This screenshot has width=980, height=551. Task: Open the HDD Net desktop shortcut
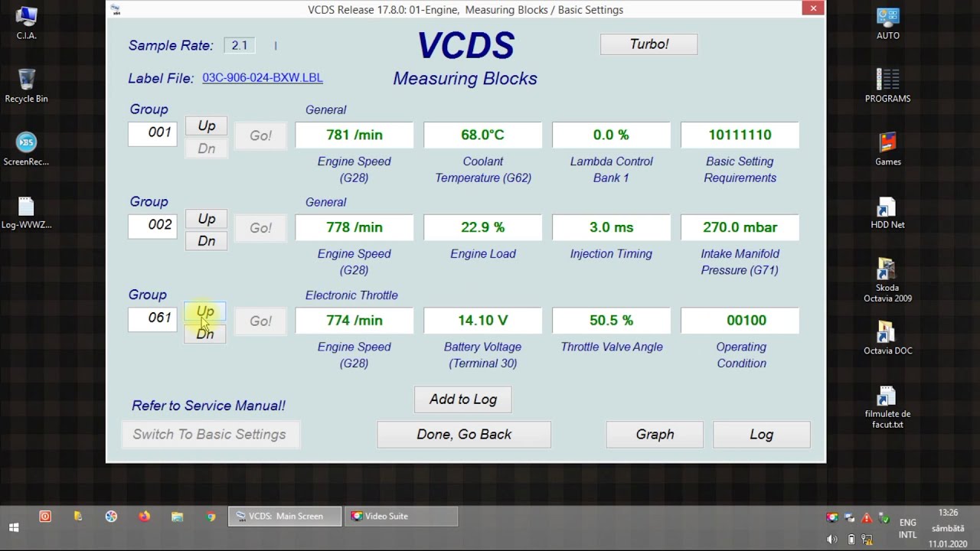(887, 213)
